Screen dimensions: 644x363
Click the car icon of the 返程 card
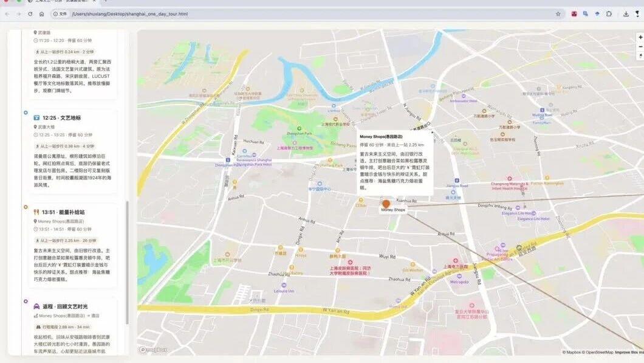[36, 306]
